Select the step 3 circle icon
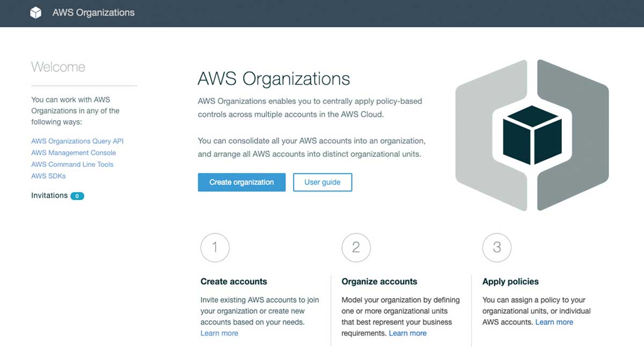This screenshot has width=644, height=362. pos(496,247)
